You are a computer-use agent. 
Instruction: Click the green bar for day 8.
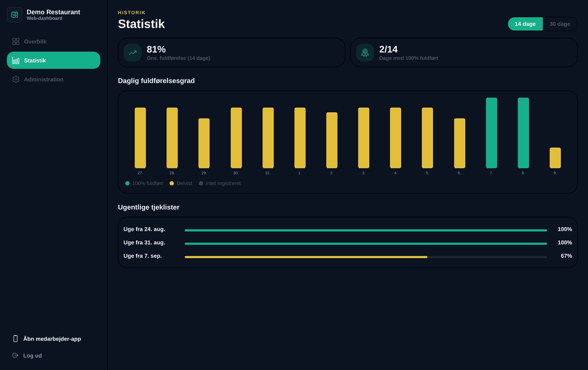pyautogui.click(x=523, y=133)
